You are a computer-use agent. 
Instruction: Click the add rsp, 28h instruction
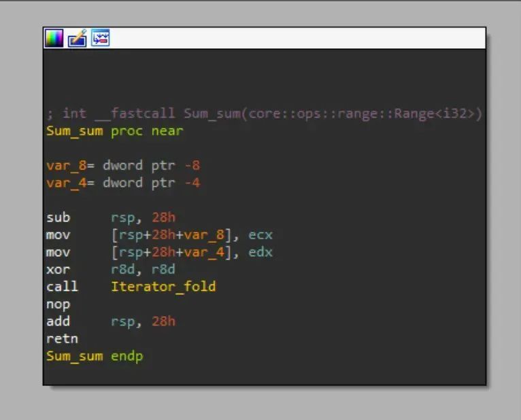click(x=111, y=321)
